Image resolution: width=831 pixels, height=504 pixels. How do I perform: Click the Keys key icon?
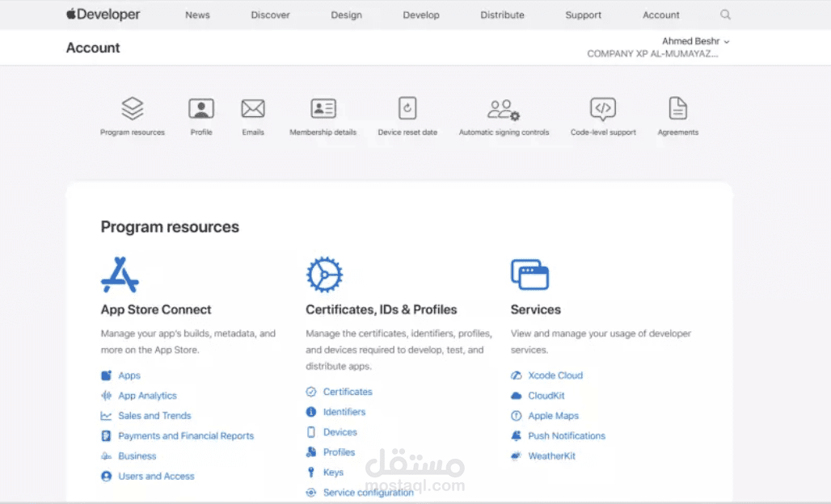click(x=311, y=472)
